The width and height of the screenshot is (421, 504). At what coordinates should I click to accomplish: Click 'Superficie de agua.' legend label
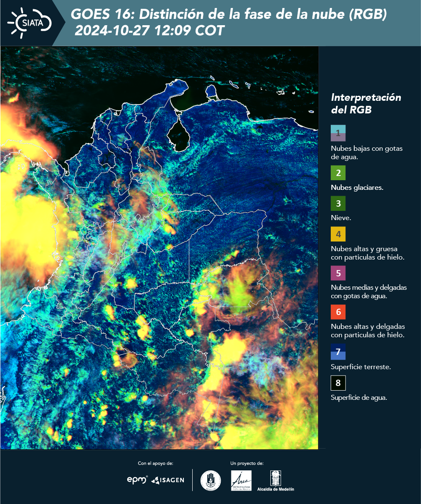(359, 398)
